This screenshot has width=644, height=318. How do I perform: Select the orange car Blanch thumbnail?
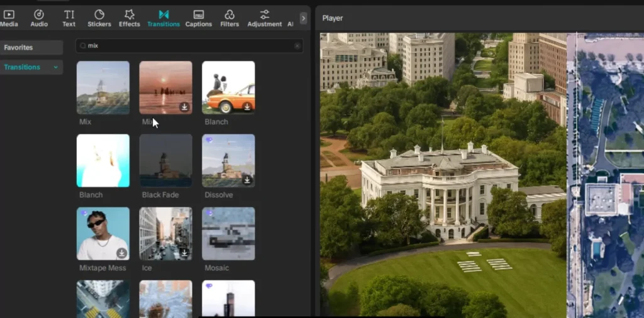click(228, 87)
